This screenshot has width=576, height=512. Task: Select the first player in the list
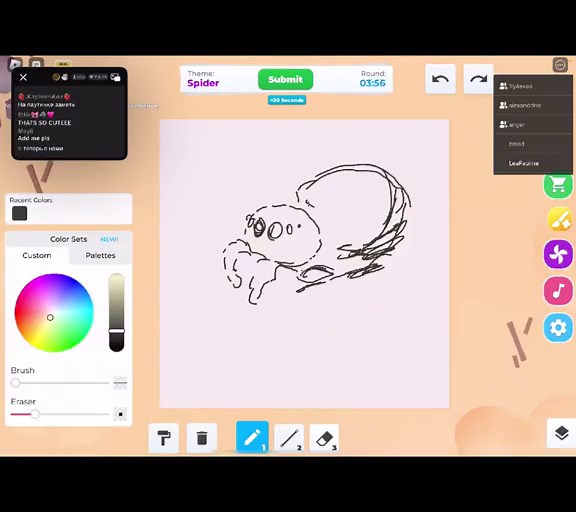click(x=533, y=86)
